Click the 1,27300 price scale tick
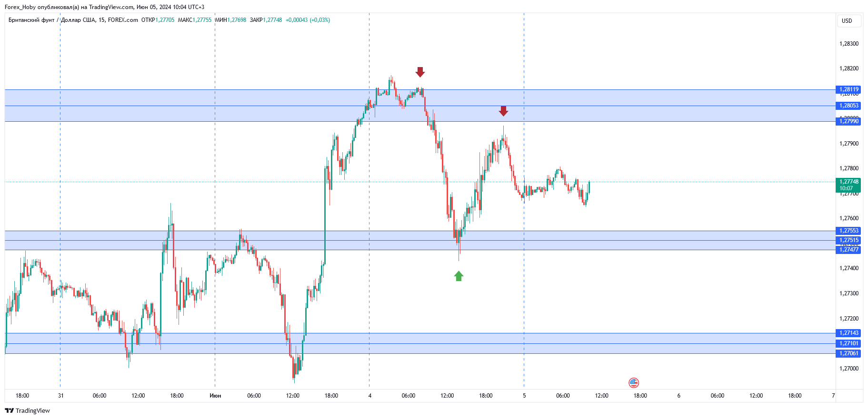 tap(849, 293)
